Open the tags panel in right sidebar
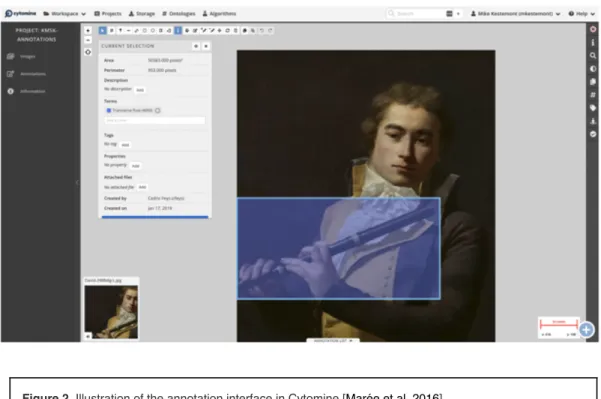Image resolution: width=601 pixels, height=399 pixels. (x=593, y=108)
